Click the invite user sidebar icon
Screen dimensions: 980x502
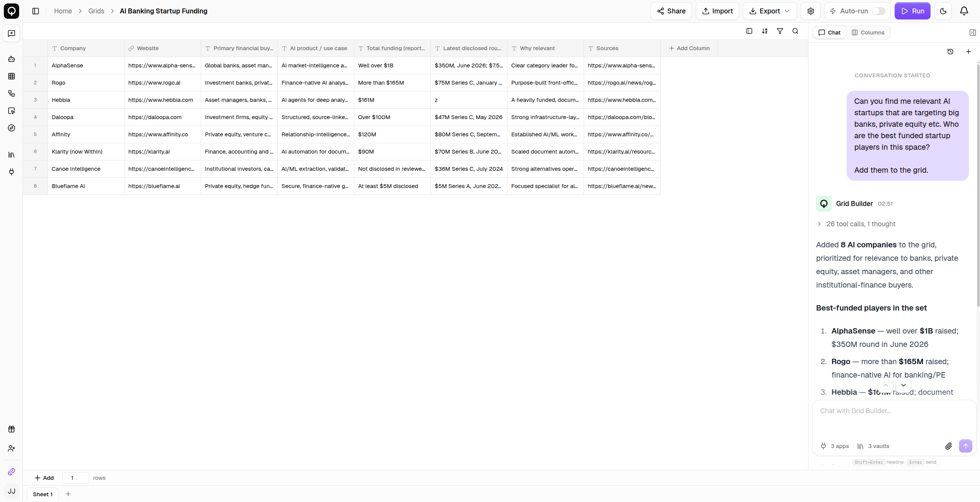coord(11,448)
